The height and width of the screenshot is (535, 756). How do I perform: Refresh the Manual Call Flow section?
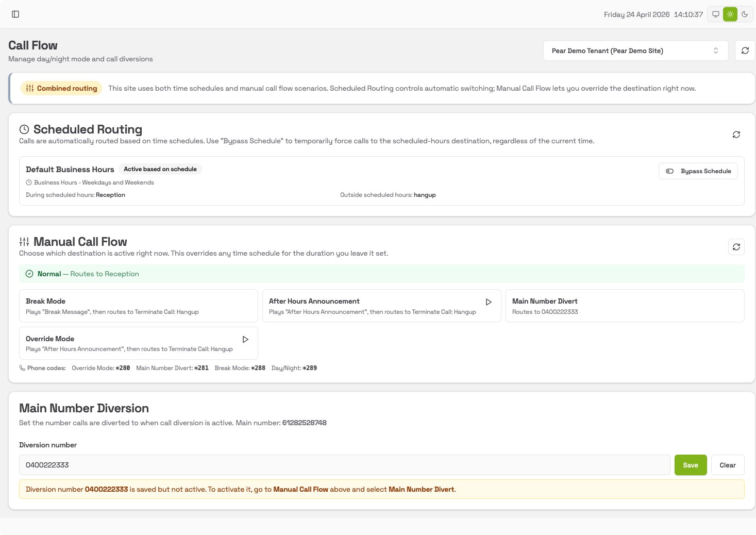click(736, 247)
